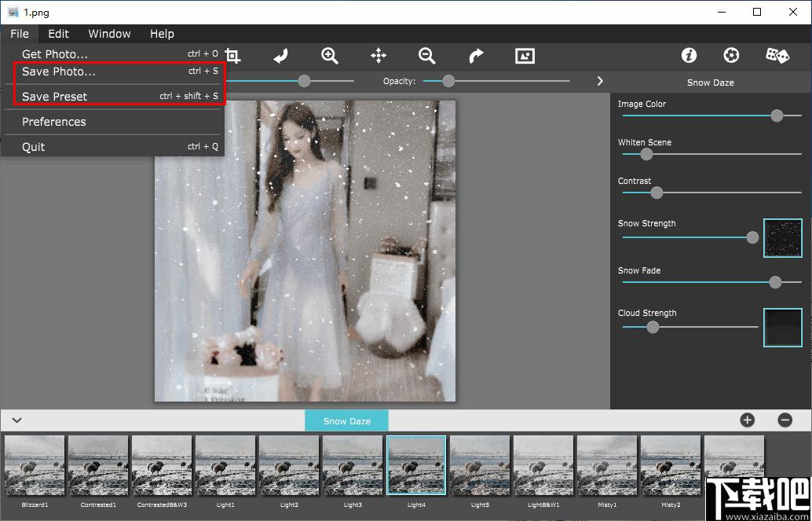This screenshot has width=812, height=521.
Task: Click the Image Color slider handle
Action: coord(777,116)
